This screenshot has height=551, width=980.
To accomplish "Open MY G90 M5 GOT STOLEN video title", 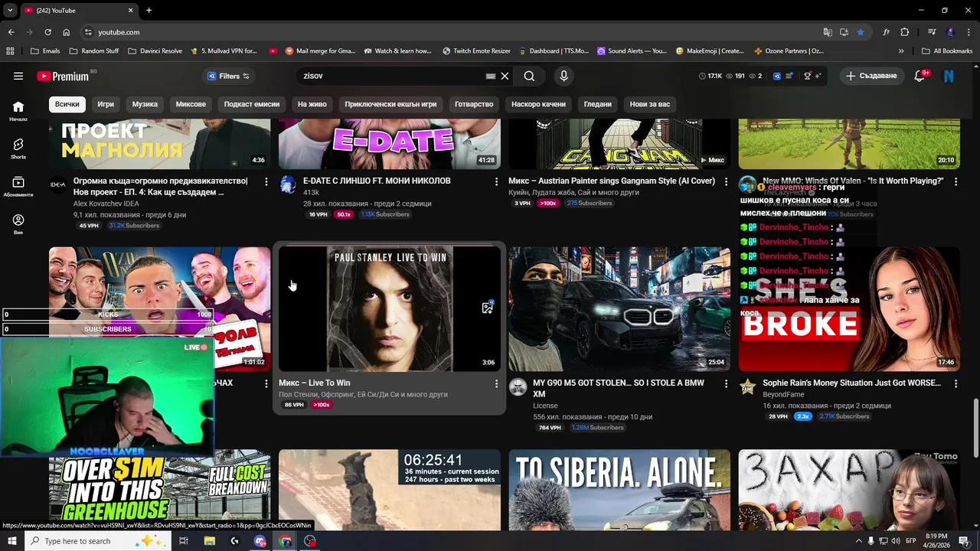I will point(618,388).
